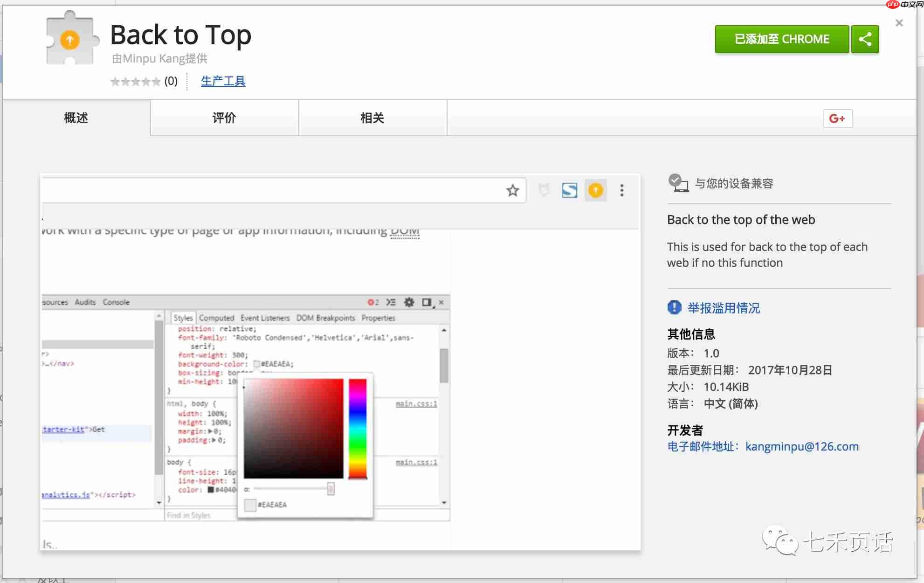
Task: Open the developer email link kangminpu@126.com
Action: coord(802,446)
